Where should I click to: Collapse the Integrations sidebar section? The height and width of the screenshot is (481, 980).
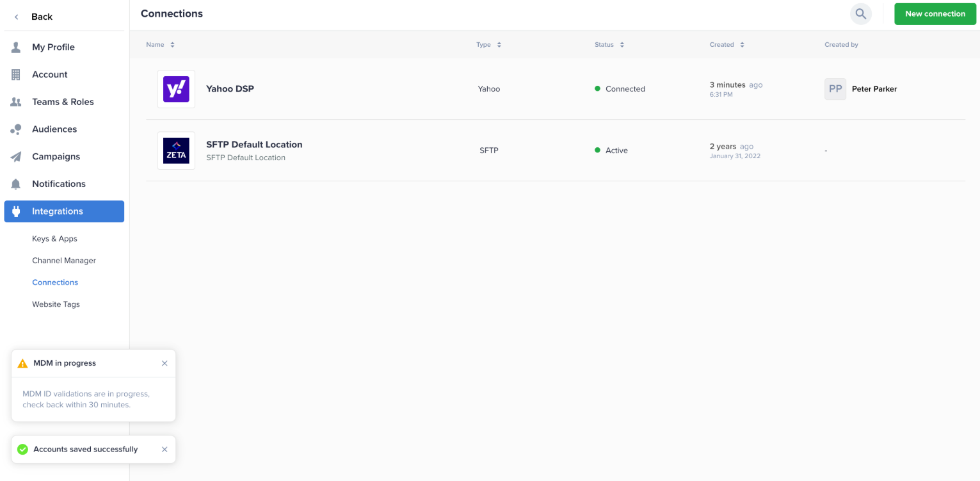(x=64, y=211)
